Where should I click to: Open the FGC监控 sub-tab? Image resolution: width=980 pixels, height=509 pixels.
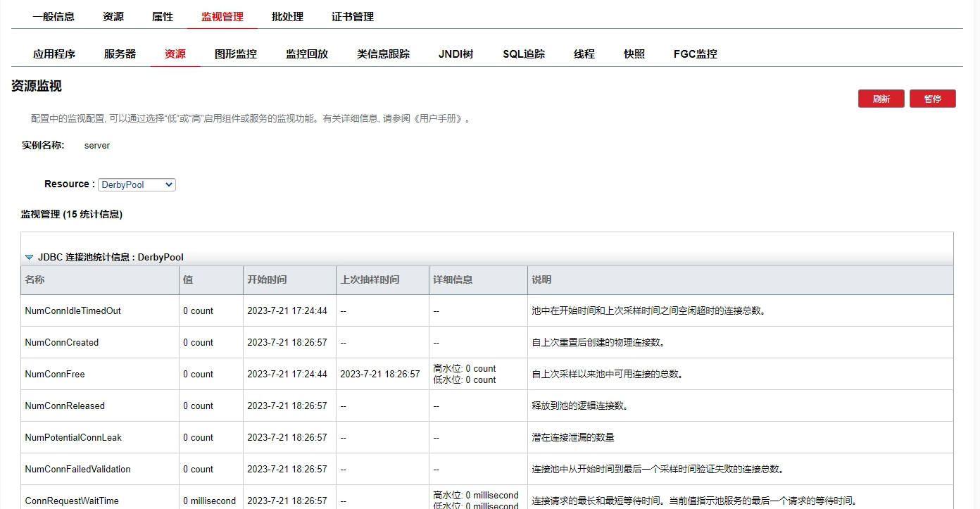click(x=696, y=54)
